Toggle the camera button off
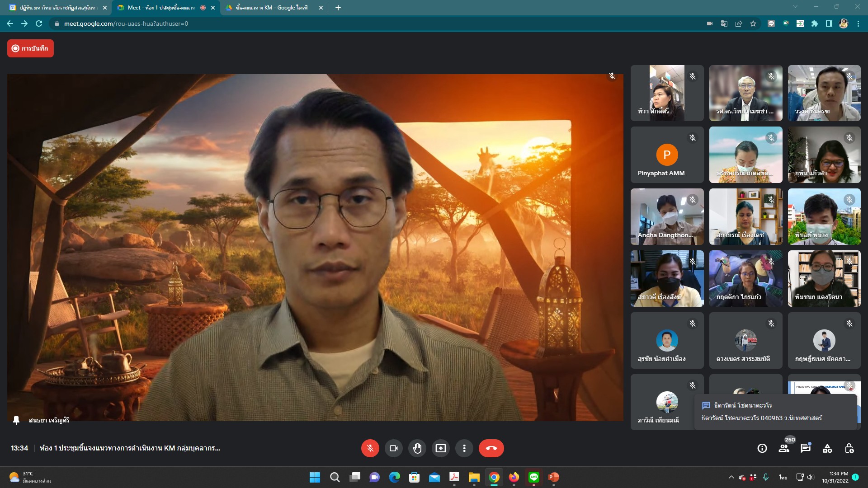The width and height of the screenshot is (868, 488). [393, 448]
